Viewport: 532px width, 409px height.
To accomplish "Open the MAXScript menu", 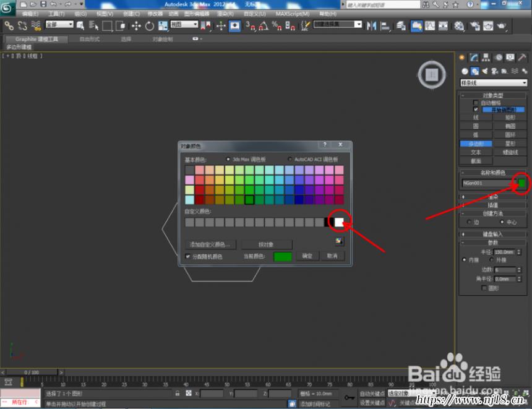I will coord(293,14).
